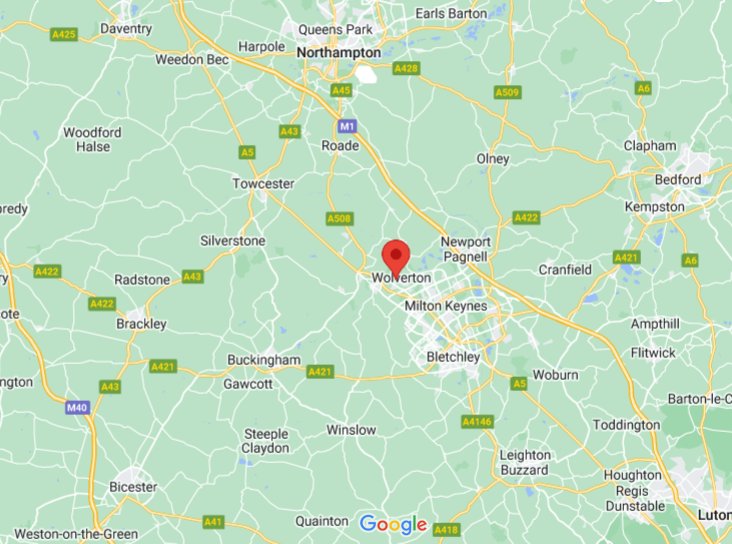
Task: Click the M1 motorway shield
Action: (347, 126)
